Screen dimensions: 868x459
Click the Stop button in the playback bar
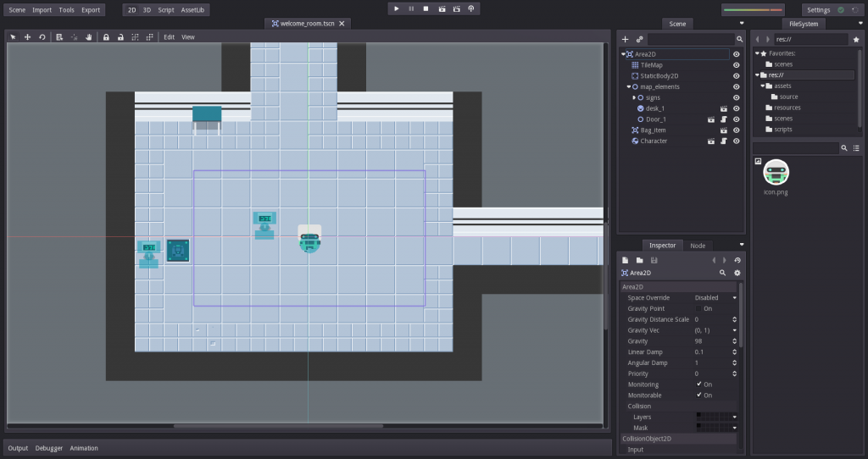pos(426,8)
